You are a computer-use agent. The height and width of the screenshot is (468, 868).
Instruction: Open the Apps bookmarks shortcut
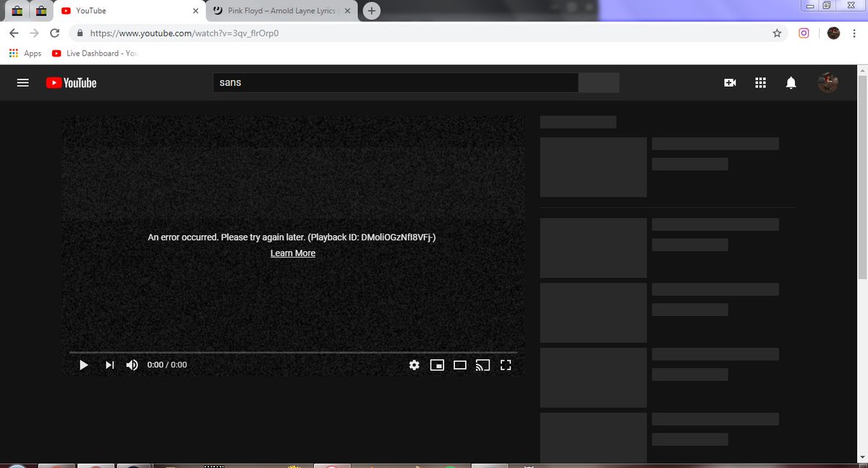point(25,54)
